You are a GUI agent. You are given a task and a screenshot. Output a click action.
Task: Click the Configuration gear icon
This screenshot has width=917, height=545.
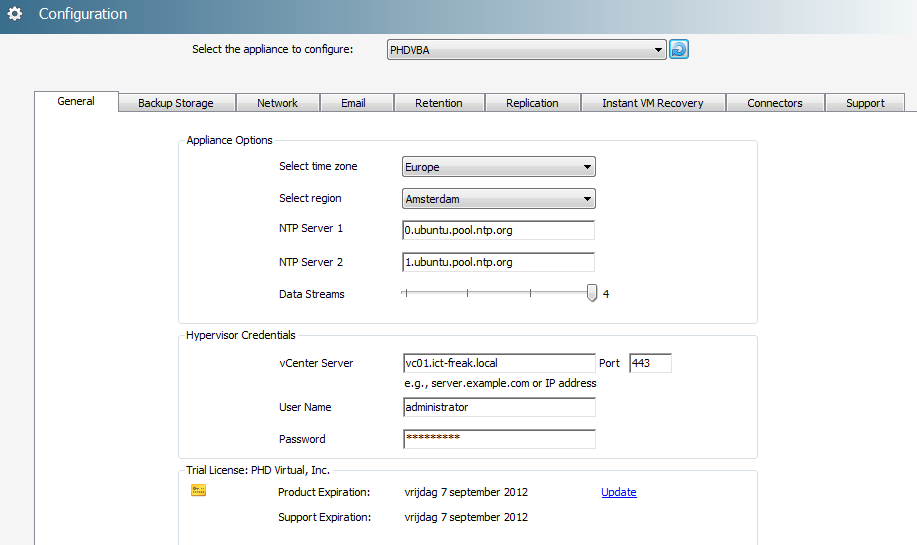[x=15, y=14]
